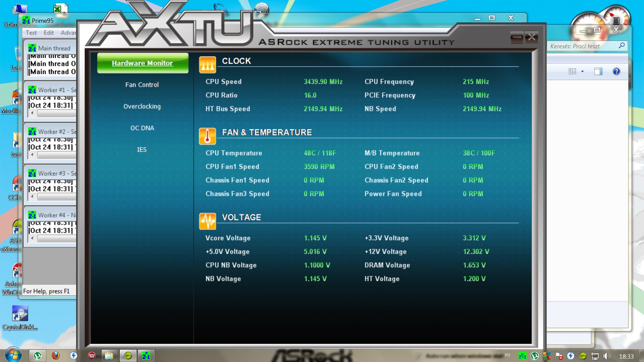Open the Test menu in Prime95

[x=31, y=33]
